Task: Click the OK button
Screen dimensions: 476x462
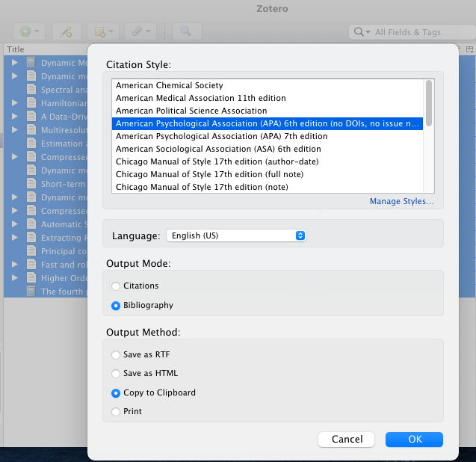Action: tap(415, 440)
